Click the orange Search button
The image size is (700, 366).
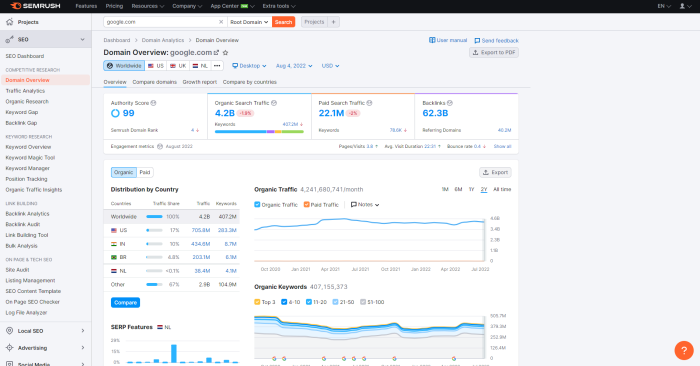[x=283, y=22]
